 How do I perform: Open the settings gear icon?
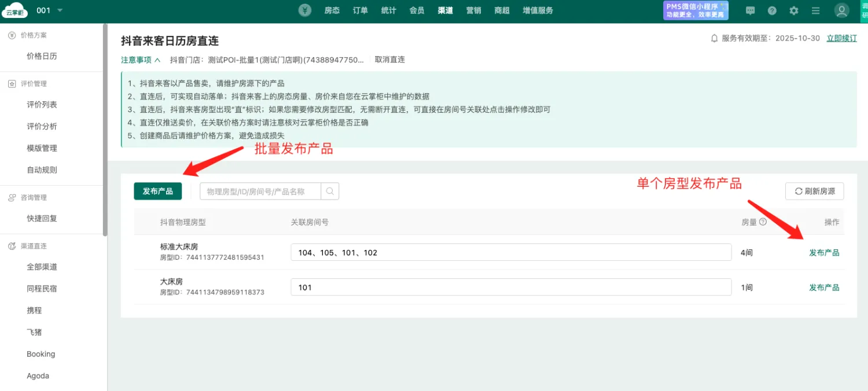[794, 10]
